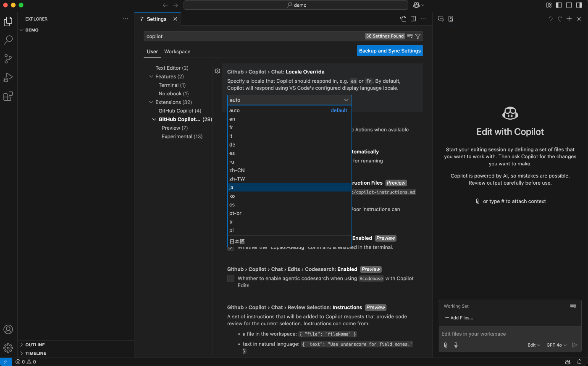Open notifications bell in status bar
588x366 pixels.
pyautogui.click(x=579, y=362)
